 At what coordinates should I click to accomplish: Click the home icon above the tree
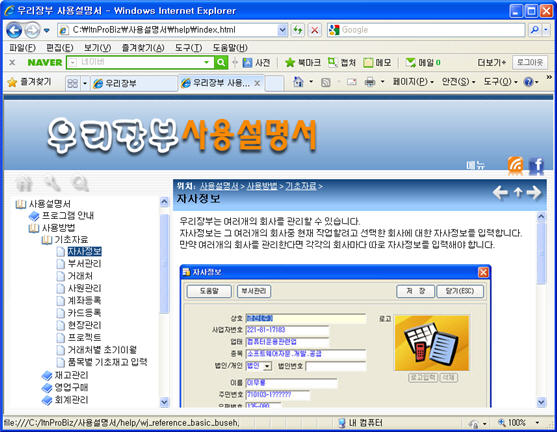tap(25, 184)
